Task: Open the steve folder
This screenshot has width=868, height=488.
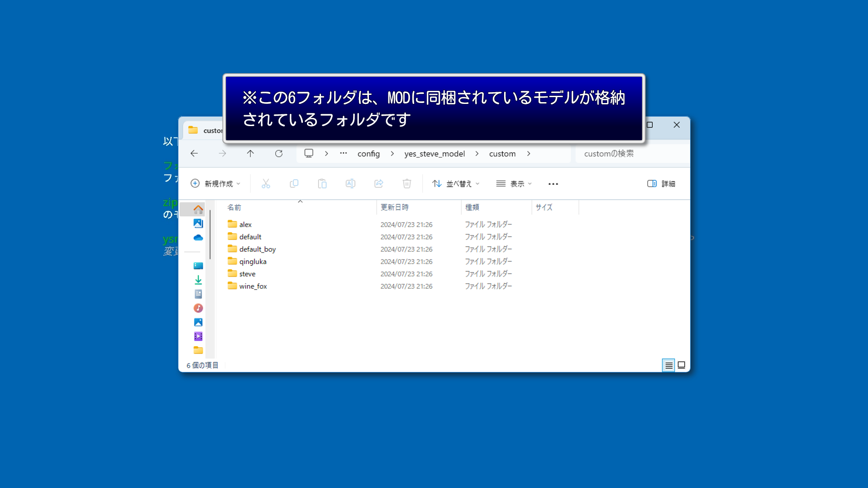Action: (248, 273)
